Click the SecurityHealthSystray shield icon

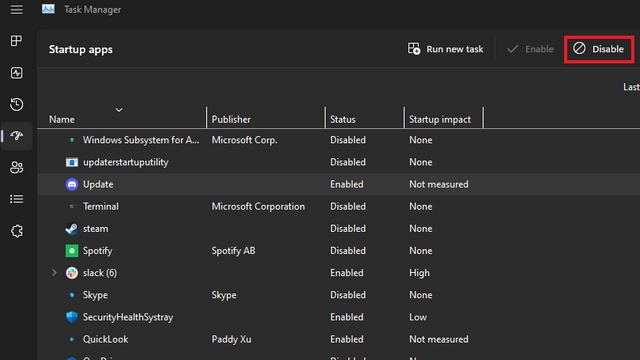click(72, 317)
